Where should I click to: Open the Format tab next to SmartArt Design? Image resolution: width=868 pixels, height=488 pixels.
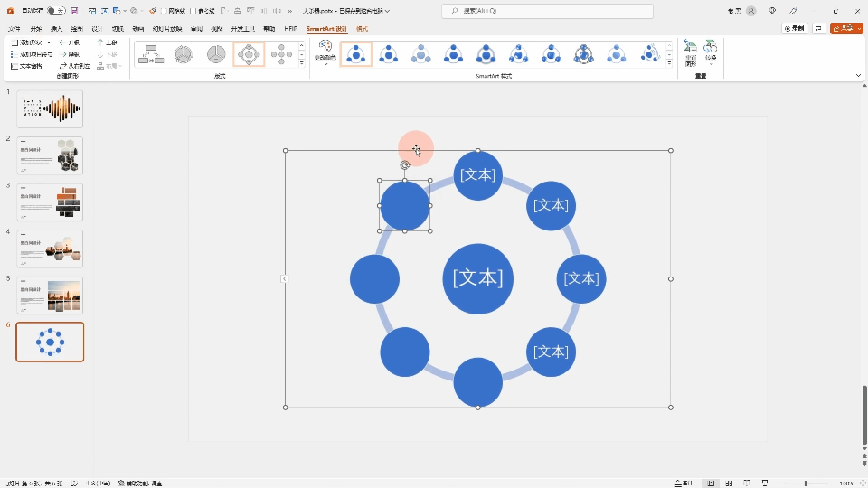pyautogui.click(x=362, y=29)
